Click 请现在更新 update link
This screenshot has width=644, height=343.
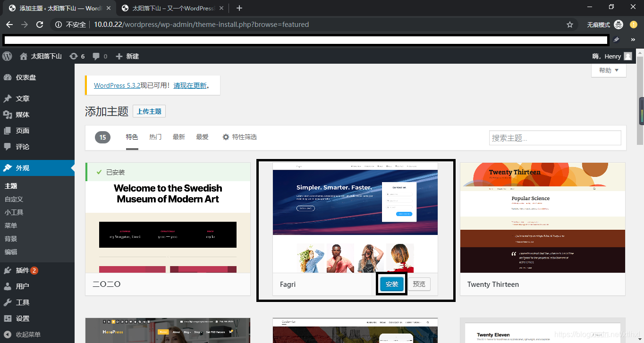pyautogui.click(x=190, y=85)
